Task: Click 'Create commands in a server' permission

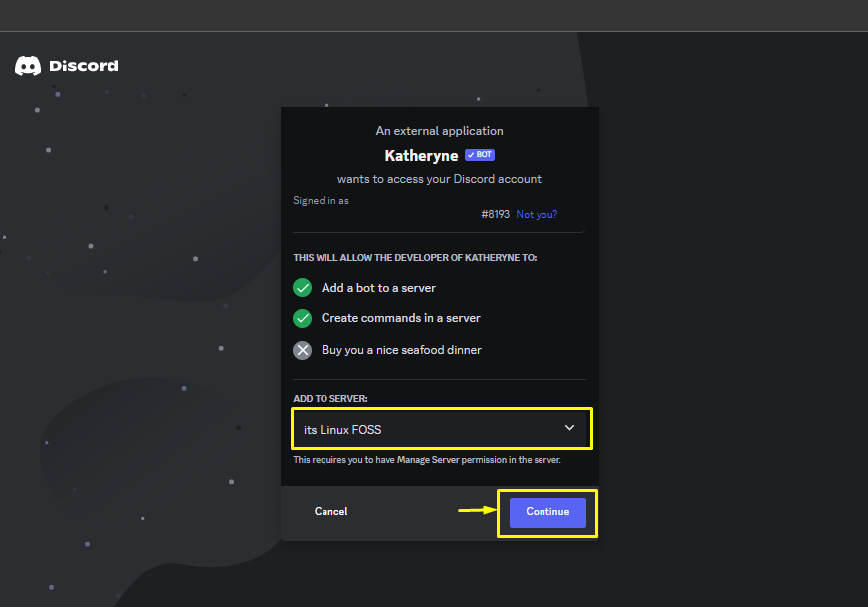Action: pyautogui.click(x=401, y=318)
